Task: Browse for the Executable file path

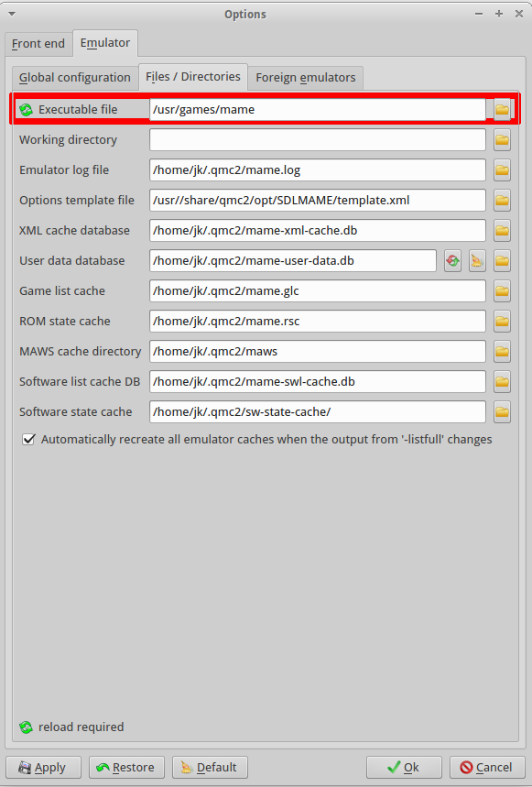Action: coord(502,109)
